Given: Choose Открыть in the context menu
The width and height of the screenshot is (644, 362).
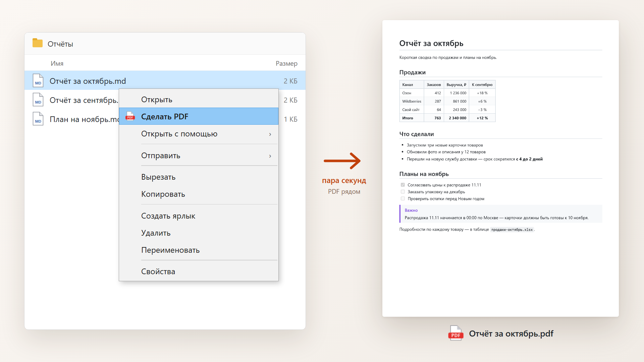Looking at the screenshot, I should (x=199, y=100).
